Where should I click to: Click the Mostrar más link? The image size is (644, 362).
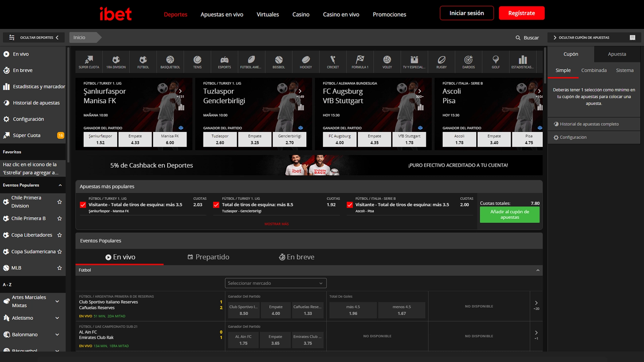276,224
